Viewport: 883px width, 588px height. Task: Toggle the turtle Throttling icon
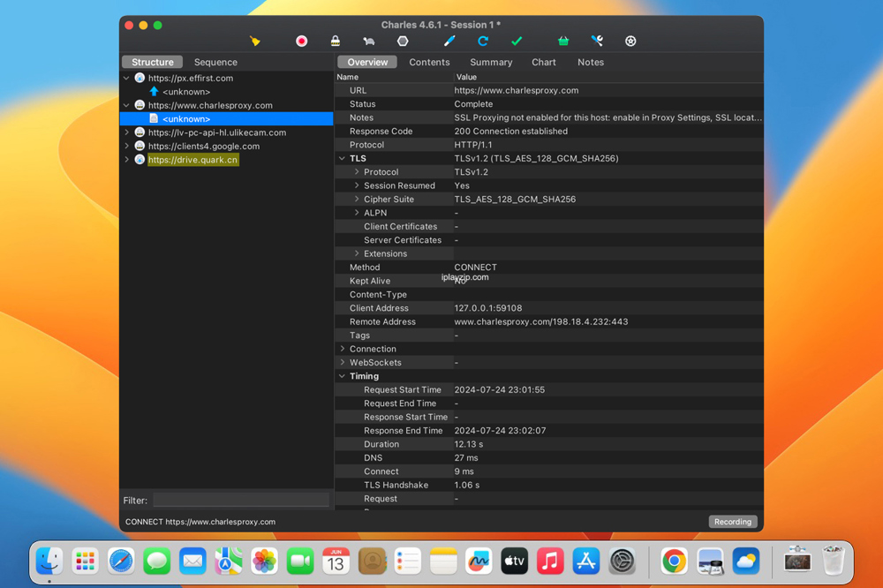pyautogui.click(x=369, y=41)
